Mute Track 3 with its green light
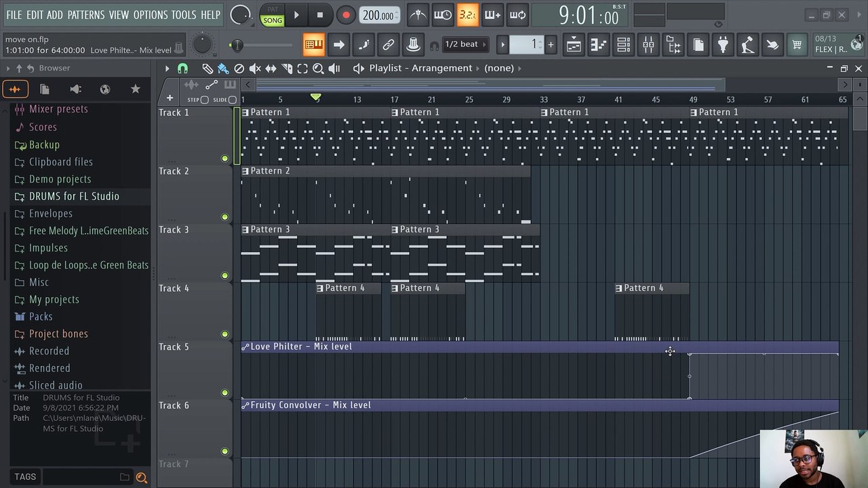 point(225,275)
